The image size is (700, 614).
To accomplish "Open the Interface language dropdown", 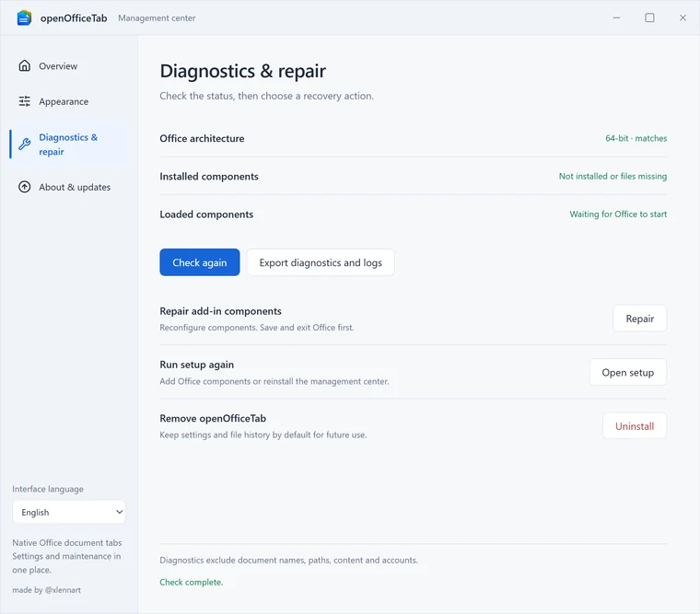I will pos(69,512).
